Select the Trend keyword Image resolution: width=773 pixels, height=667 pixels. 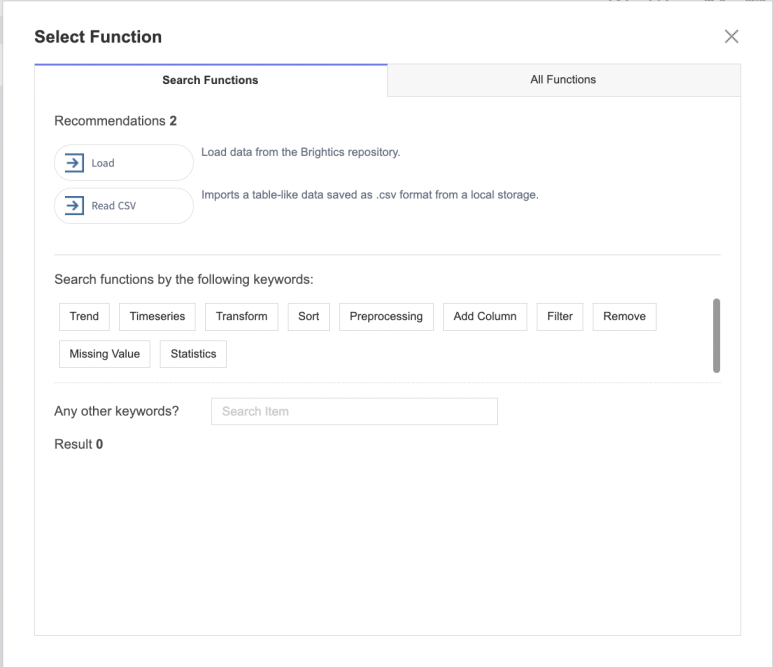pyautogui.click(x=84, y=317)
